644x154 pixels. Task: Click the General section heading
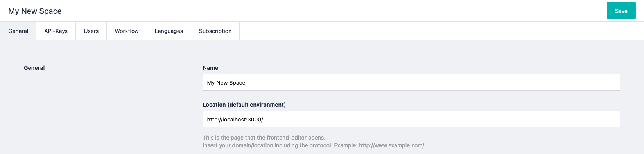click(x=34, y=68)
